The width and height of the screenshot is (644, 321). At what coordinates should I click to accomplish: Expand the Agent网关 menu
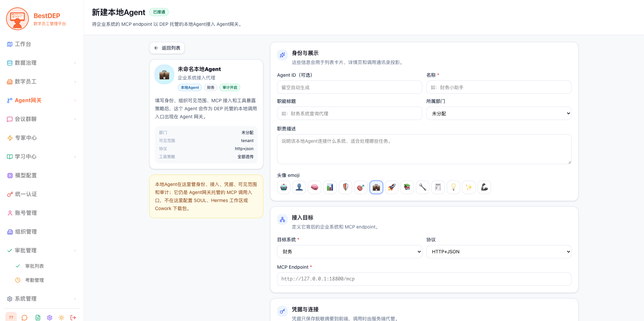tap(42, 100)
